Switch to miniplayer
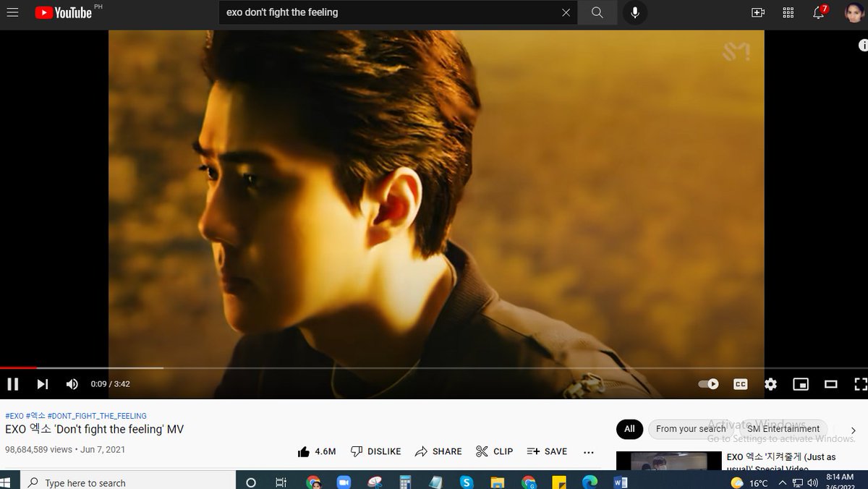Viewport: 868px width, 489px height. 801,384
